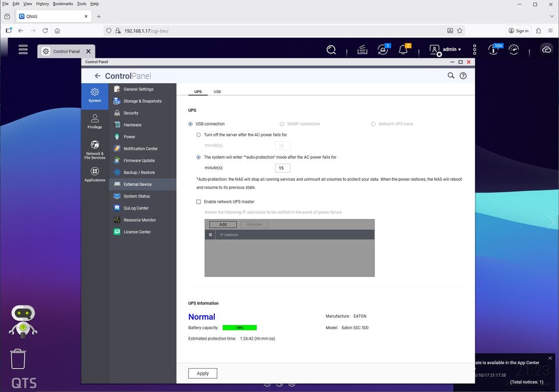Open the three-dot more options menu

click(475, 50)
